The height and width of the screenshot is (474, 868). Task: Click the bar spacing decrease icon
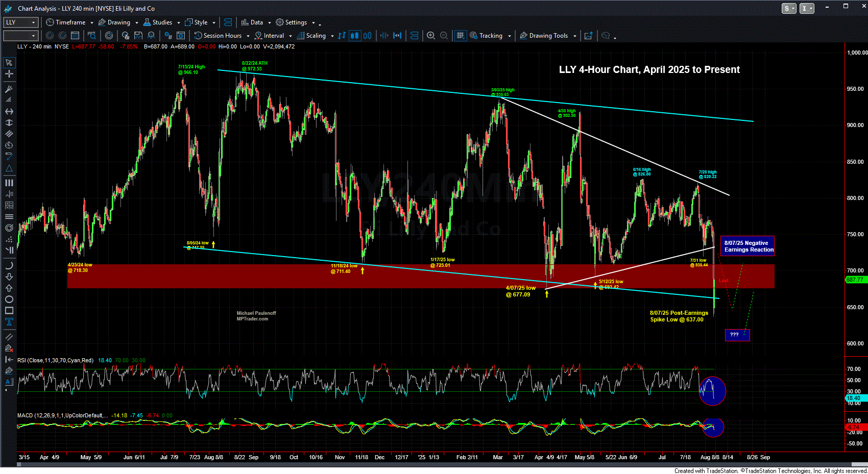click(384, 36)
